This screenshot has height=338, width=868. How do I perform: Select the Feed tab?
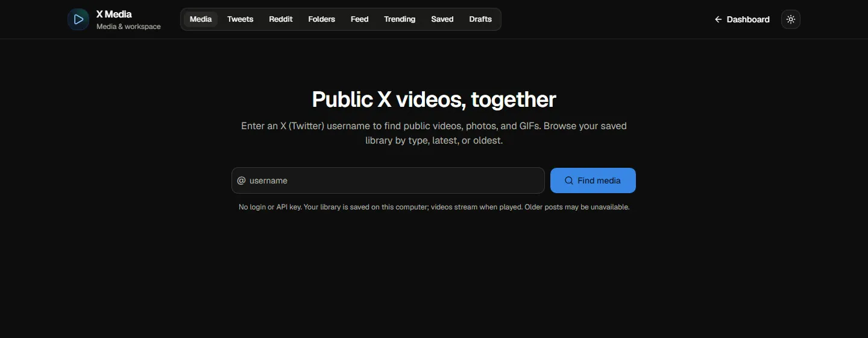[359, 19]
